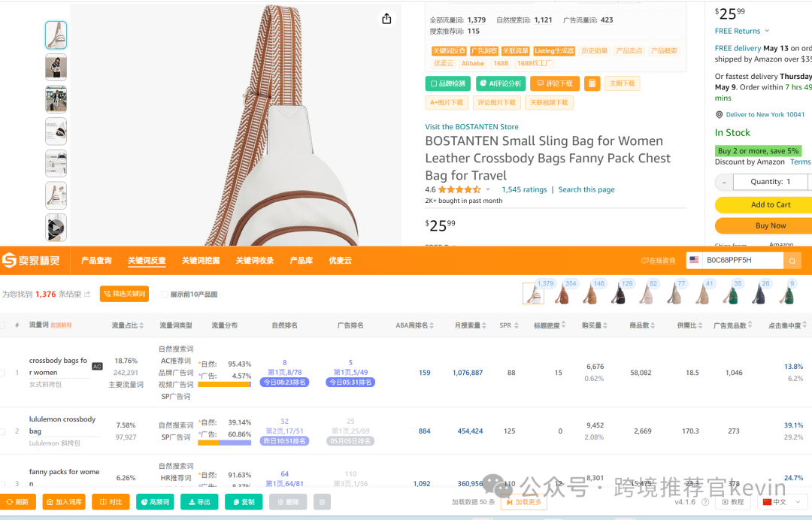The image size is (812, 520).
Task: Click the AC badge beside crossbody bags for women
Action: click(x=97, y=366)
